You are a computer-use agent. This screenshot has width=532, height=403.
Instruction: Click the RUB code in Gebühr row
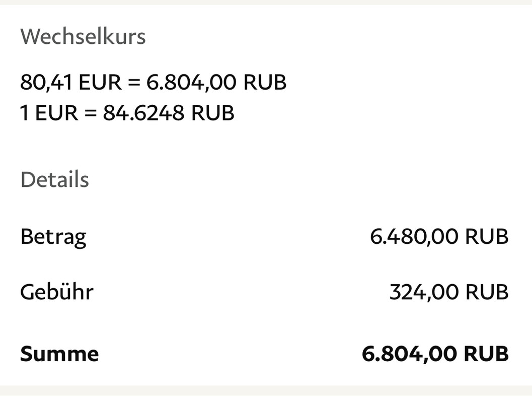click(487, 292)
